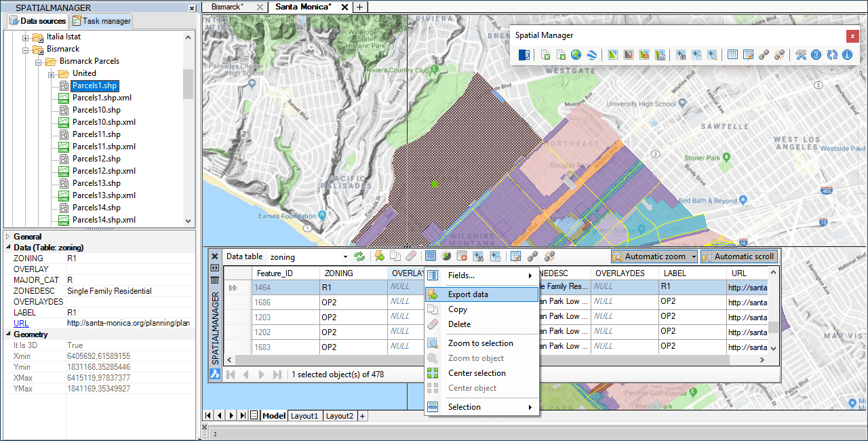The height and width of the screenshot is (441, 868).
Task: Collapse the Data (Table: zoning) section
Action: tap(8, 248)
